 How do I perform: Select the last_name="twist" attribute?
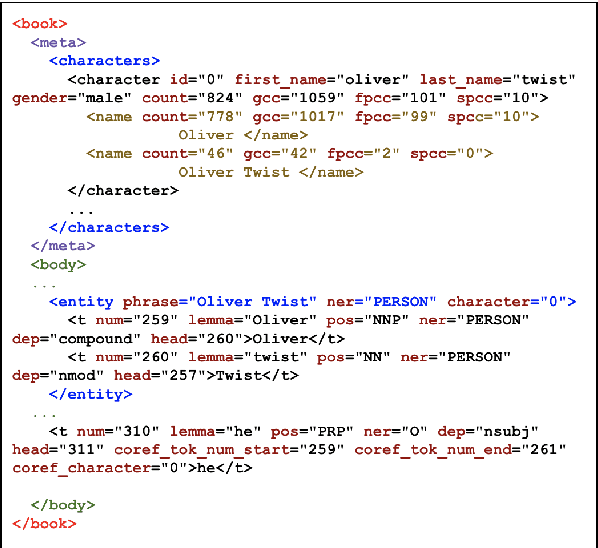click(x=498, y=79)
